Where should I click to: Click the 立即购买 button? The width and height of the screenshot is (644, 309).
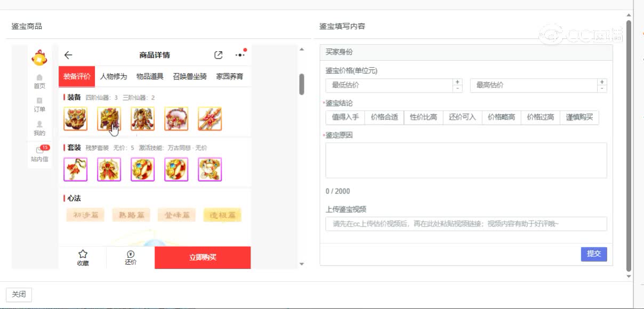pyautogui.click(x=203, y=257)
